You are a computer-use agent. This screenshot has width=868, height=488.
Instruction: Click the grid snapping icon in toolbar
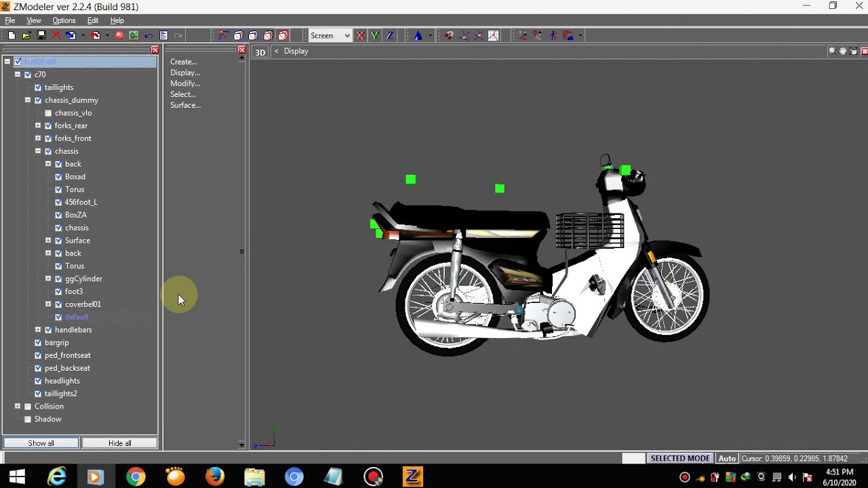493,35
